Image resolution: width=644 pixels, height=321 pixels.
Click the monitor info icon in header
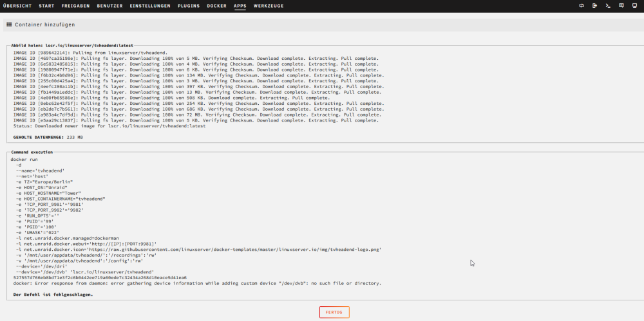click(634, 6)
